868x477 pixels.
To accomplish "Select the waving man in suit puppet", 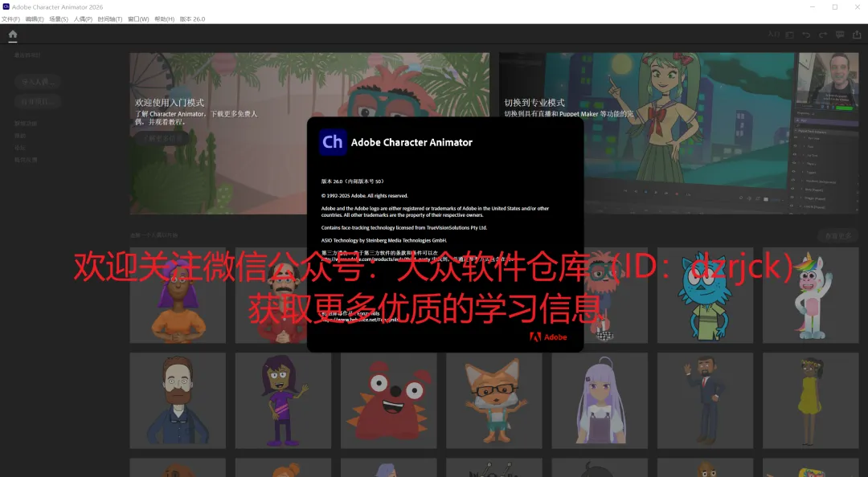I will tap(705, 401).
